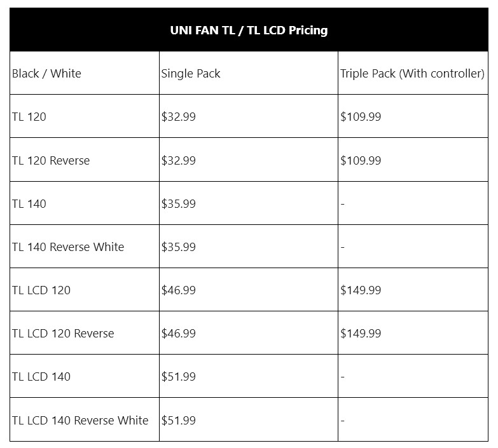Click the TL 120 Reverse row label
The height and width of the screenshot is (448, 498).
coord(51,160)
